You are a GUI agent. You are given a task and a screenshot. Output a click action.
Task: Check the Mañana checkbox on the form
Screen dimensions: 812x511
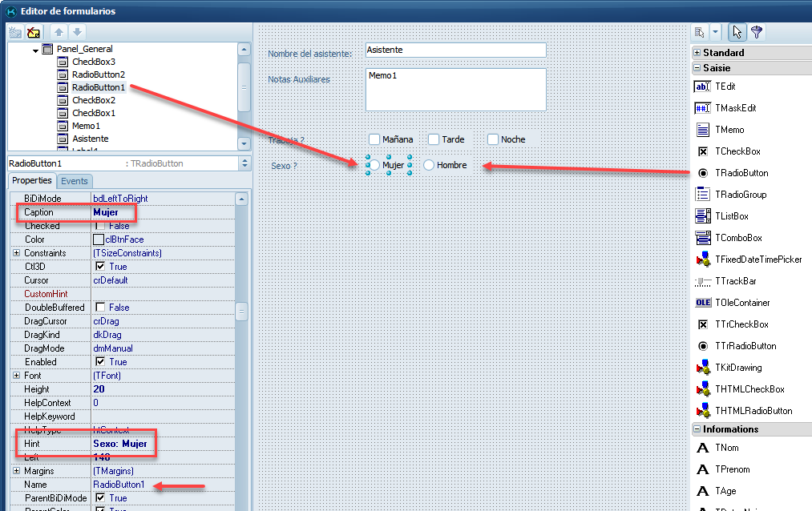374,139
